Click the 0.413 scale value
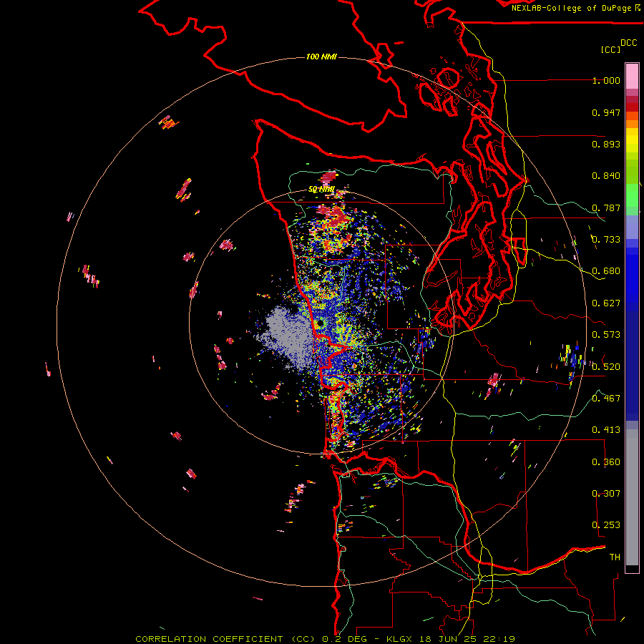Image resolution: width=644 pixels, height=644 pixels. [606, 430]
